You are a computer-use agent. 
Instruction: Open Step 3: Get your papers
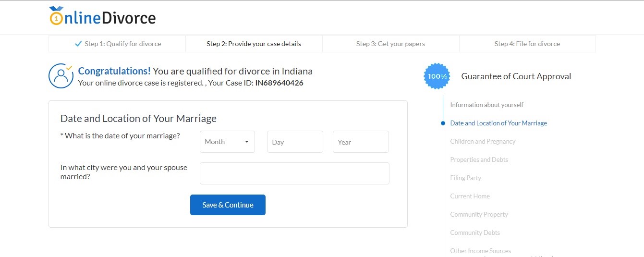(391, 44)
